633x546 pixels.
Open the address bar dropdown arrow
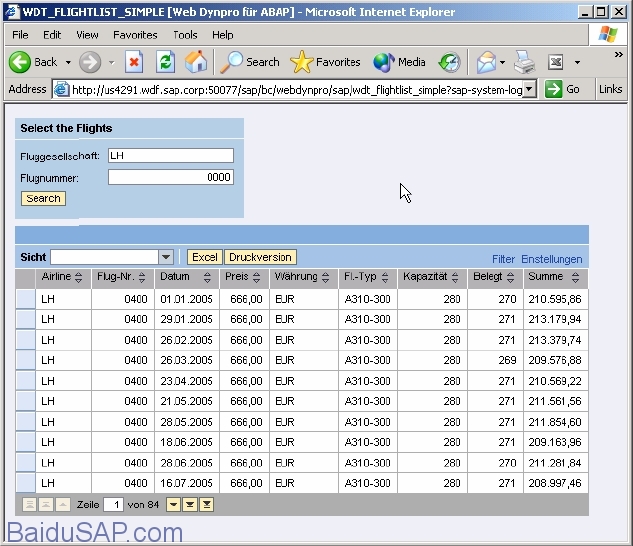(x=529, y=89)
